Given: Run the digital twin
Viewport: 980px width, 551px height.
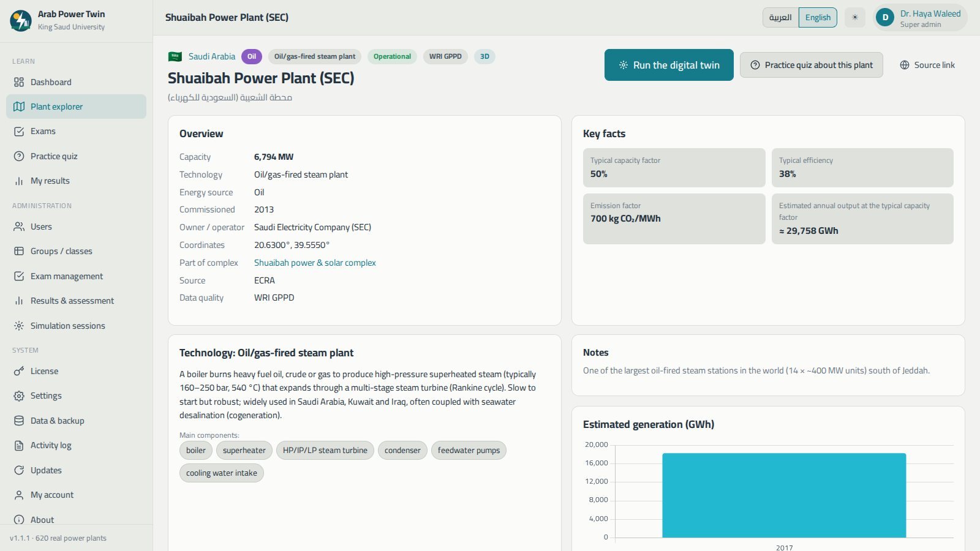Looking at the screenshot, I should [669, 65].
